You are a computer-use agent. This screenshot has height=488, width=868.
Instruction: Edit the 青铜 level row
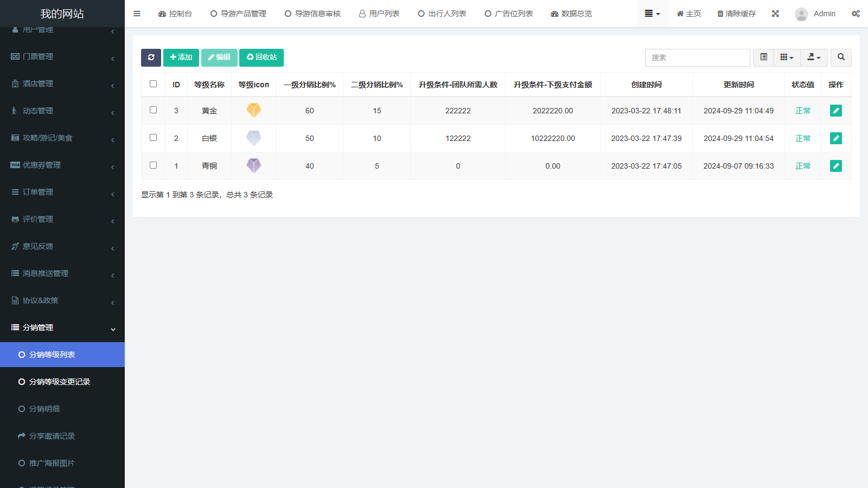[x=835, y=166]
